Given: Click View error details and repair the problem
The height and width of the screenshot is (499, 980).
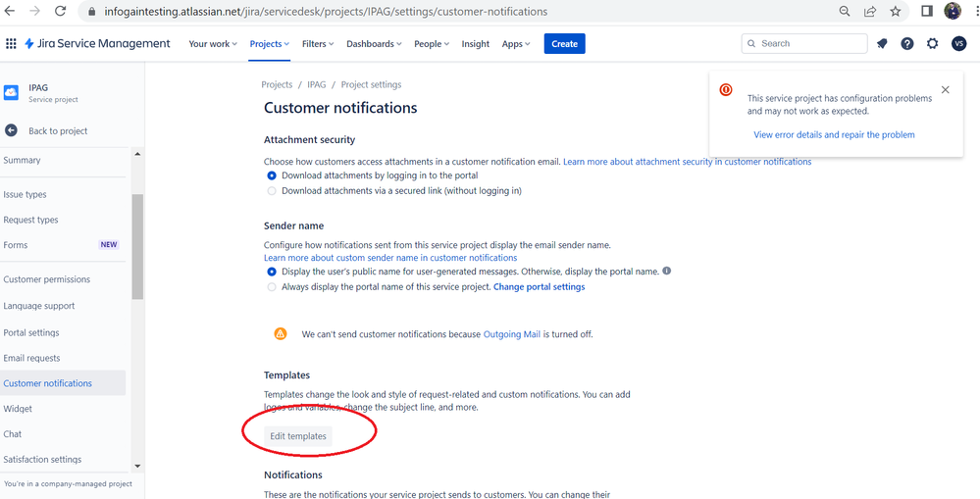Looking at the screenshot, I should (834, 135).
